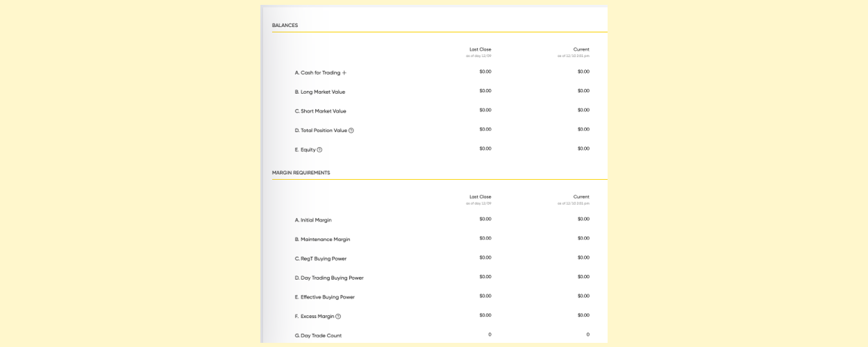Click Last Close header under Margin Requirements
Image resolution: width=868 pixels, height=347 pixels.
(x=480, y=196)
